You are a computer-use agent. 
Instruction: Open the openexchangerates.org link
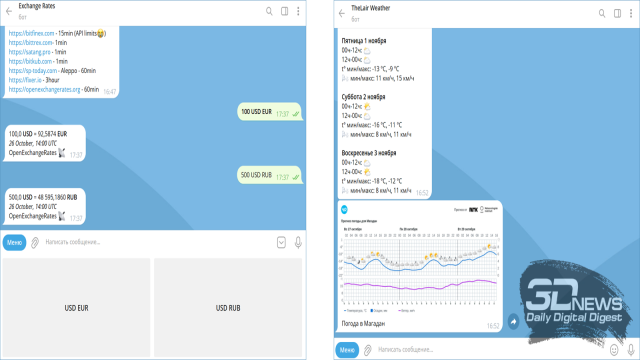[44, 89]
